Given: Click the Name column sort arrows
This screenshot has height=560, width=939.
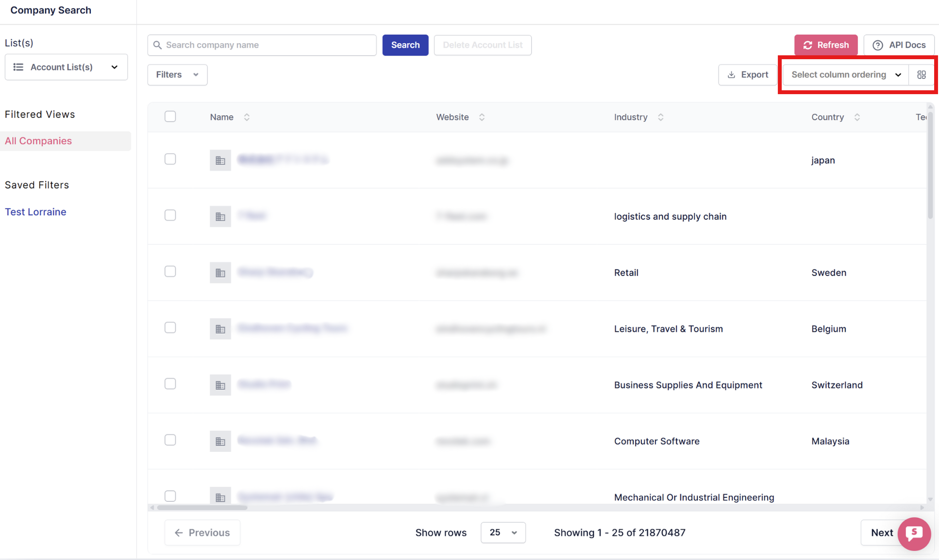Looking at the screenshot, I should click(x=247, y=117).
